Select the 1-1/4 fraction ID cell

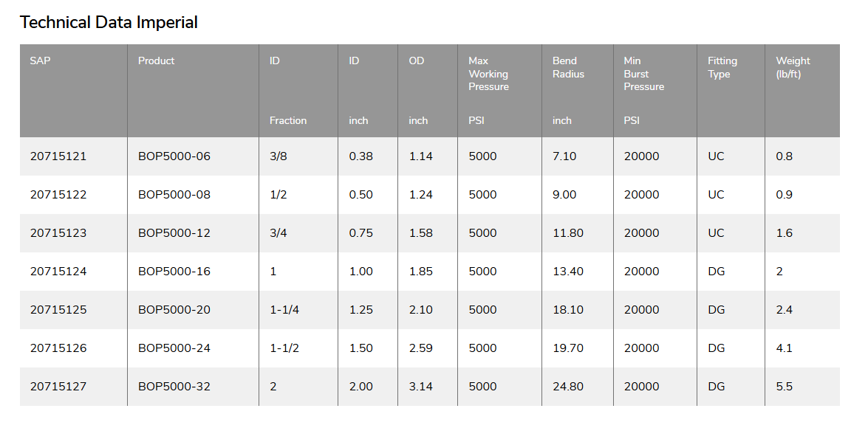click(284, 310)
